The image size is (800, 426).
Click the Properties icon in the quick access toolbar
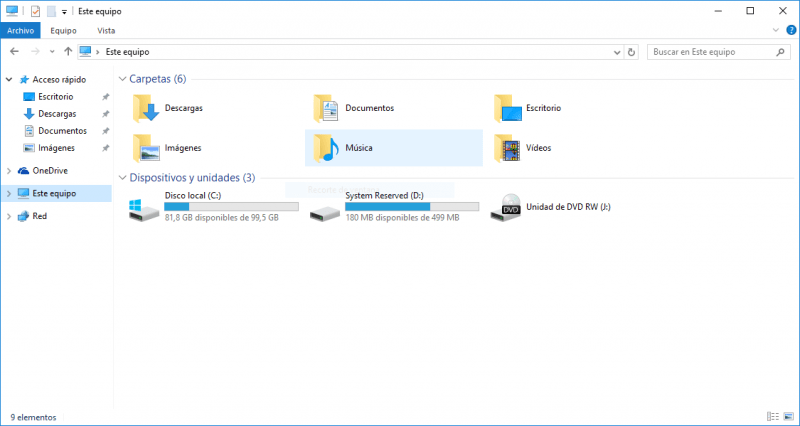35,11
